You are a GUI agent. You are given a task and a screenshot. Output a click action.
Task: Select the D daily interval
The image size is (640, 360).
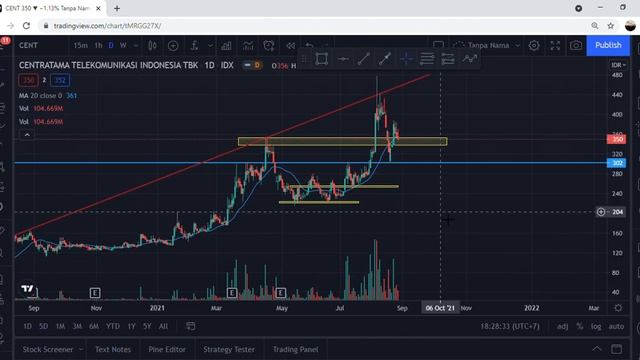click(111, 46)
